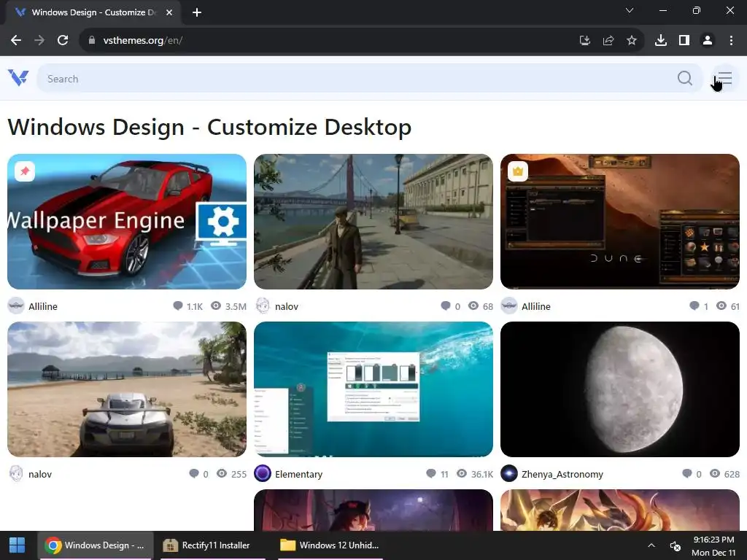
Task: Open author link Alliline on Wallpaper Engine card
Action: (x=43, y=306)
